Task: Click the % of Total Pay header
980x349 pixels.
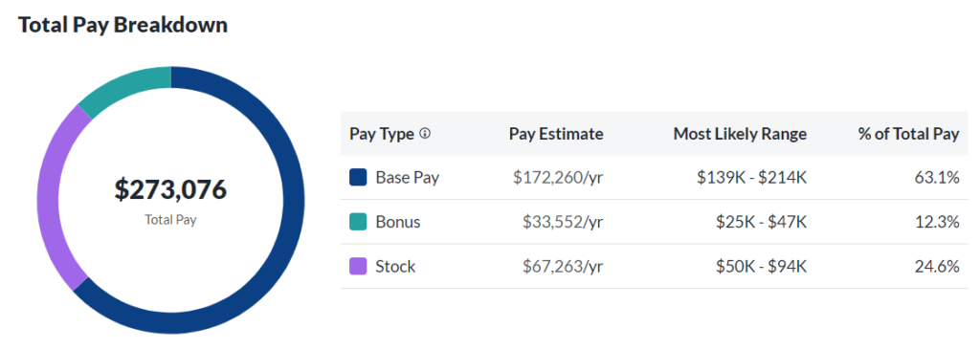Action: (x=909, y=134)
